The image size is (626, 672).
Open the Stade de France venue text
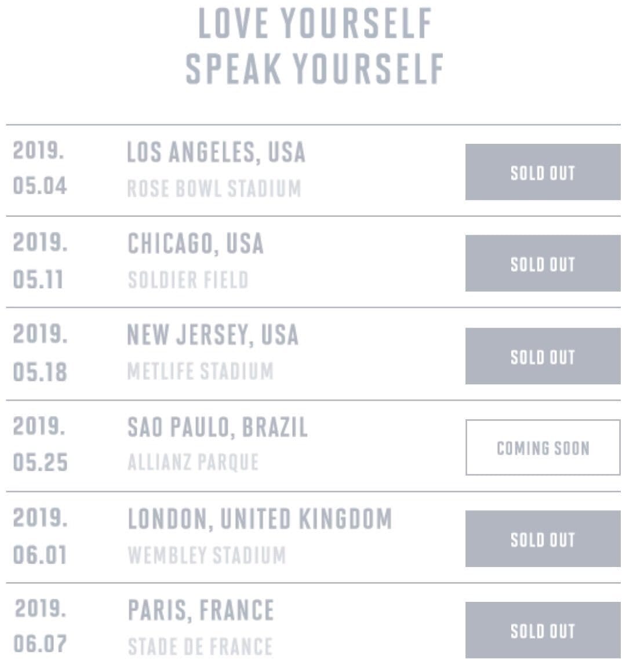click(200, 646)
